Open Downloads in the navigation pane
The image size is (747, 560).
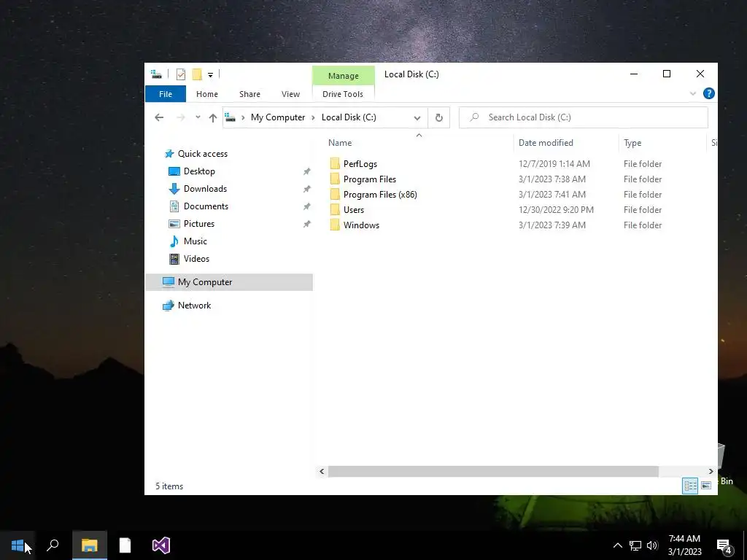coord(205,189)
